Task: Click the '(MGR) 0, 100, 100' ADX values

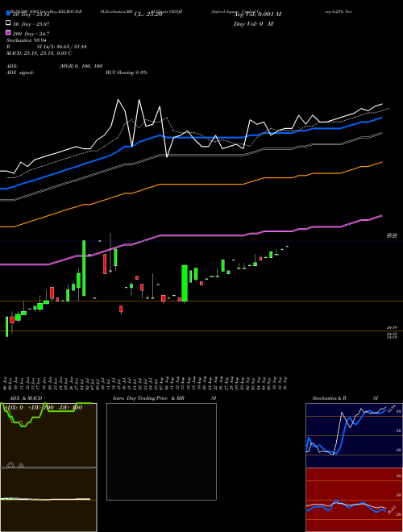Action: pyautogui.click(x=81, y=66)
